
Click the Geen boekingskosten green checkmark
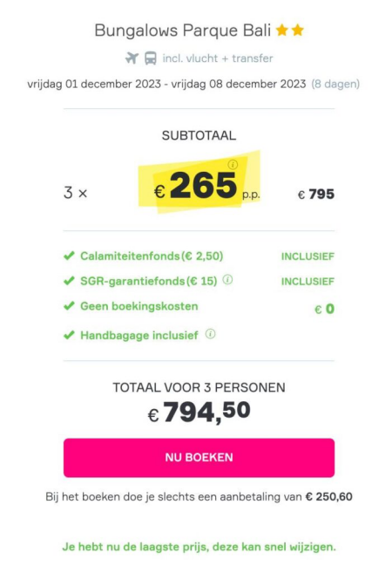(x=69, y=306)
